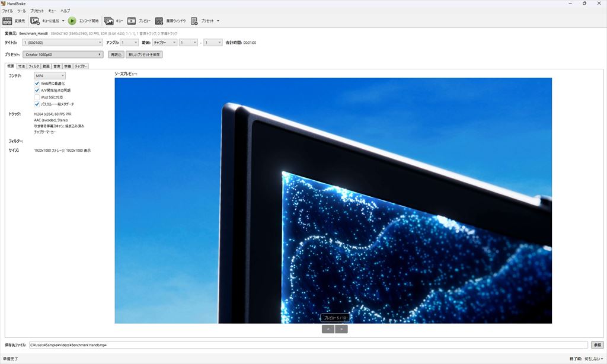Open source via the 変換元 clapperboard icon

tap(7, 21)
